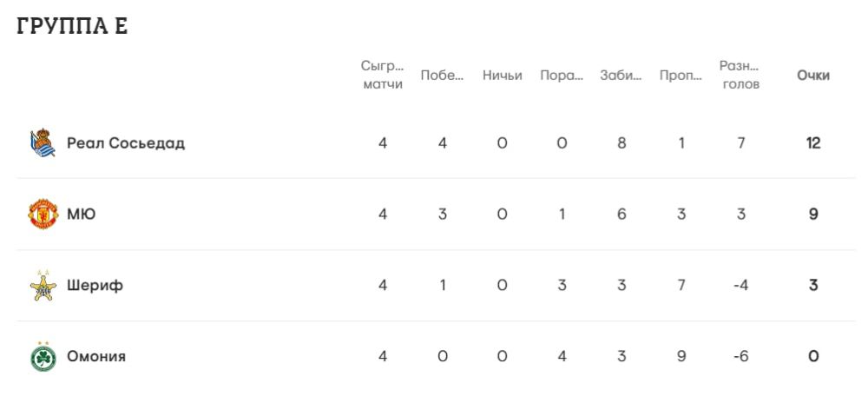Click the truncated Заби… column header
This screenshot has width=868, height=403.
tap(621, 76)
